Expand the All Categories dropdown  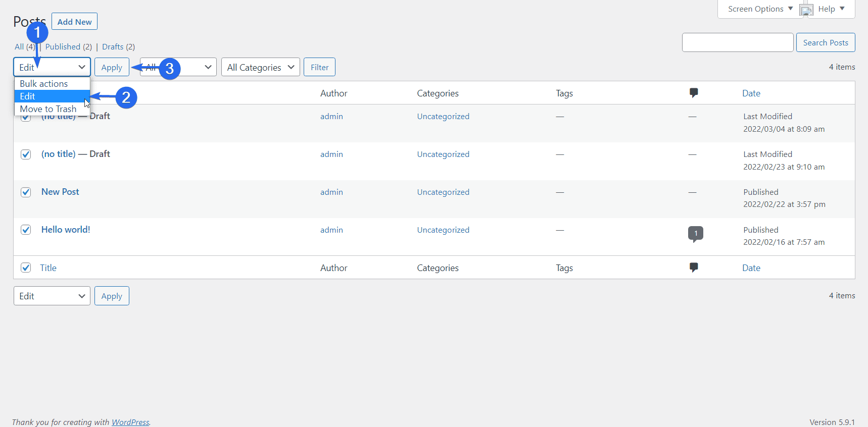coord(260,67)
